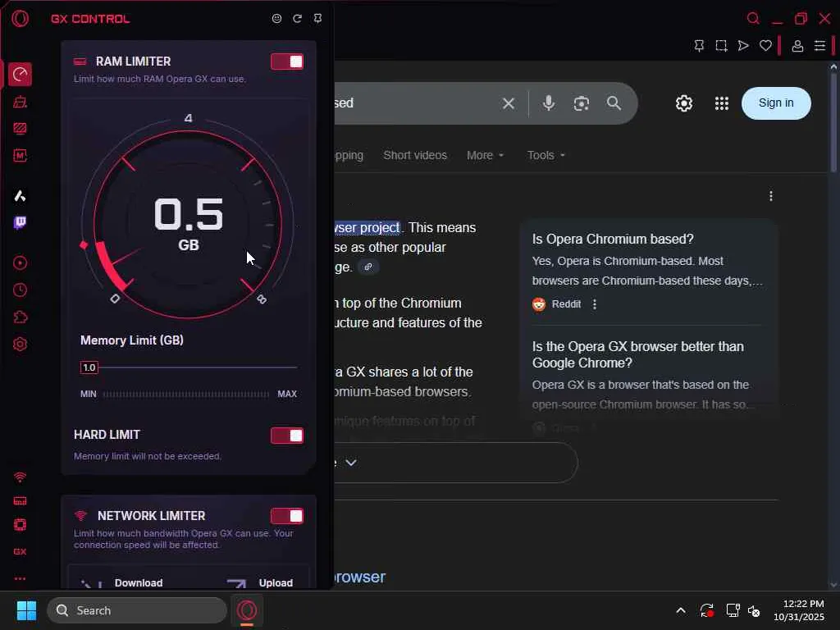Viewport: 840px width, 630px height.
Task: Open Google quick settings gear
Action: (x=683, y=103)
